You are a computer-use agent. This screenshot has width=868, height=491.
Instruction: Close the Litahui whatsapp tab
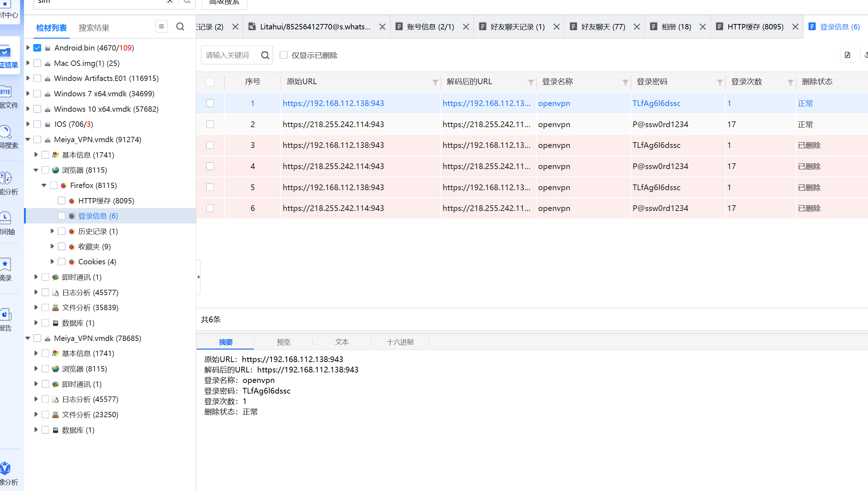coord(382,27)
